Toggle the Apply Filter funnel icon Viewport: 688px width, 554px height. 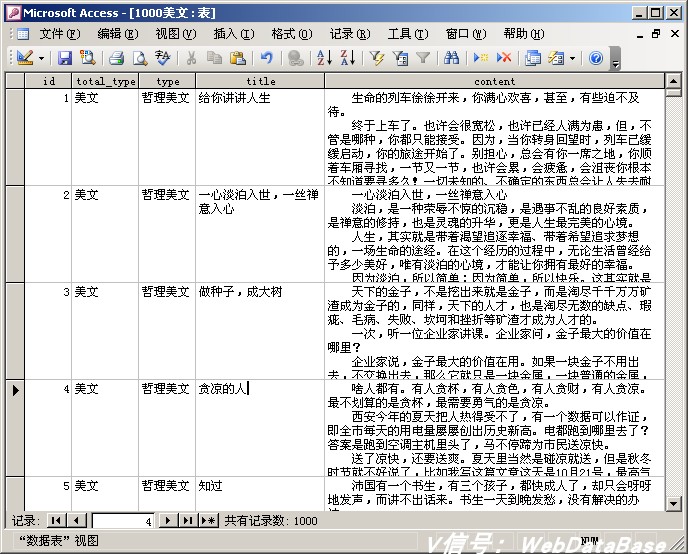click(423, 58)
